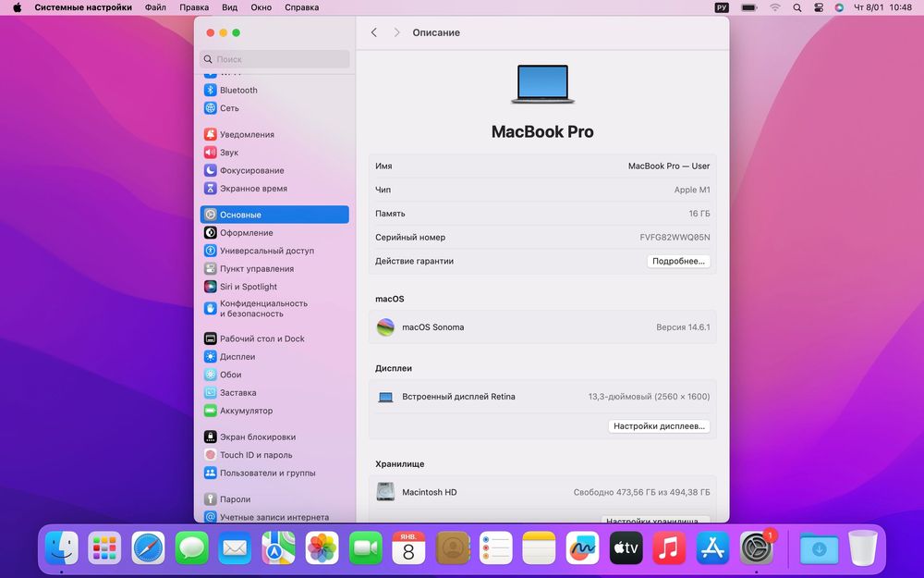The image size is (924, 578).
Task: Open Системные настройки menu
Action: tap(83, 7)
